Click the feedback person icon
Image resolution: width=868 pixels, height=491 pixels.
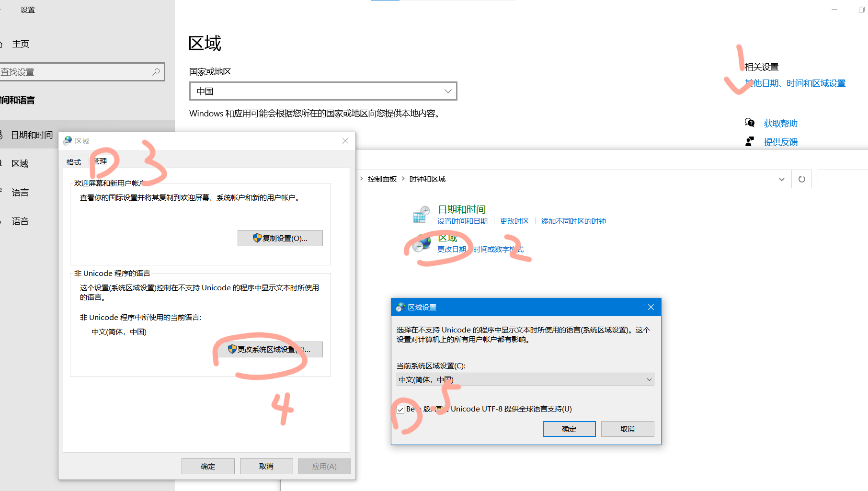click(750, 142)
